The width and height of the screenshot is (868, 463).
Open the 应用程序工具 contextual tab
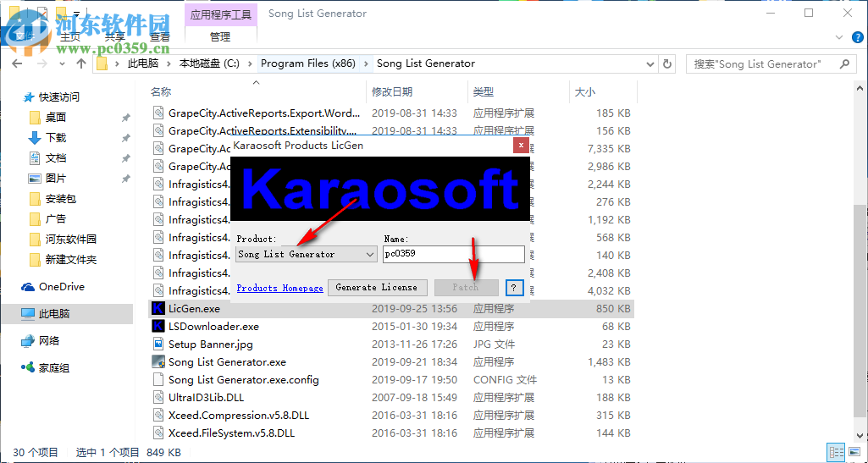220,14
